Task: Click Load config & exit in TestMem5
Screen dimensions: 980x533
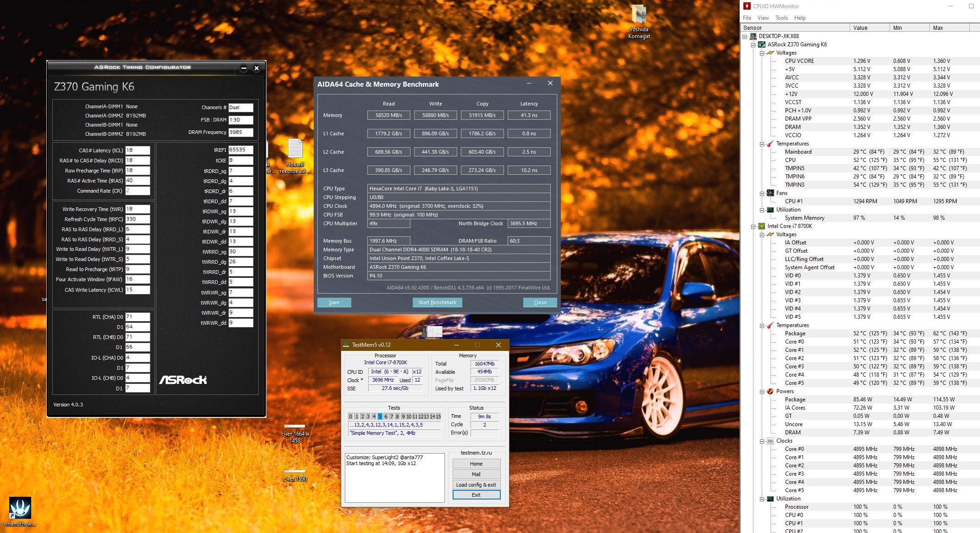Action: tap(476, 485)
